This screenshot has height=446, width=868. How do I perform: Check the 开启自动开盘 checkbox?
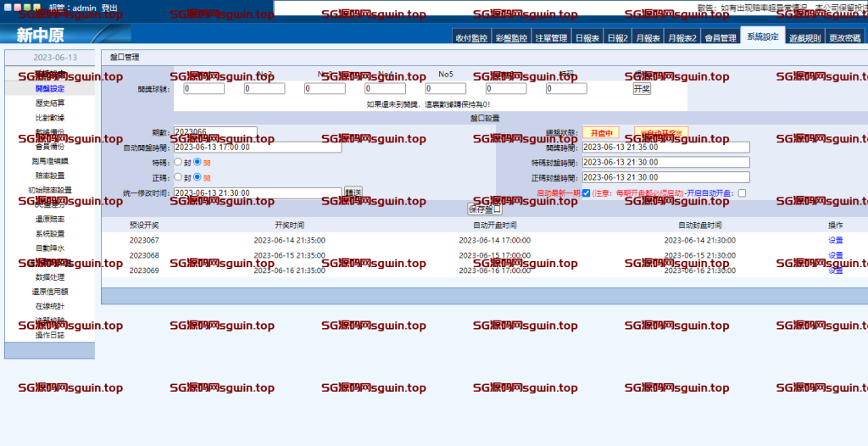(743, 193)
